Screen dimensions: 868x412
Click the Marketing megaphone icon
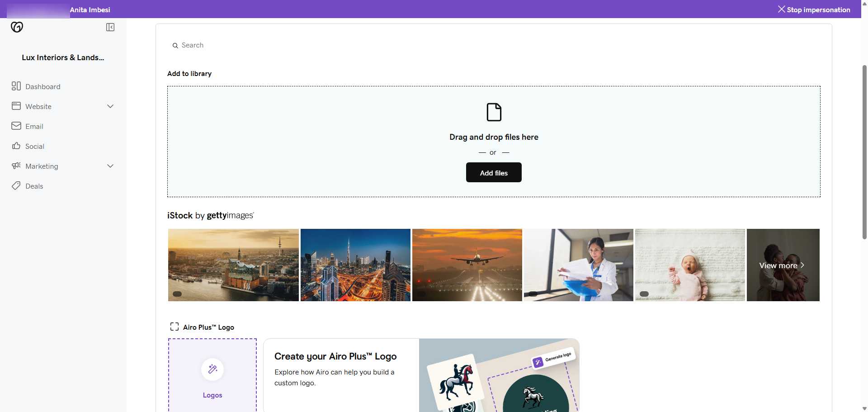click(16, 166)
